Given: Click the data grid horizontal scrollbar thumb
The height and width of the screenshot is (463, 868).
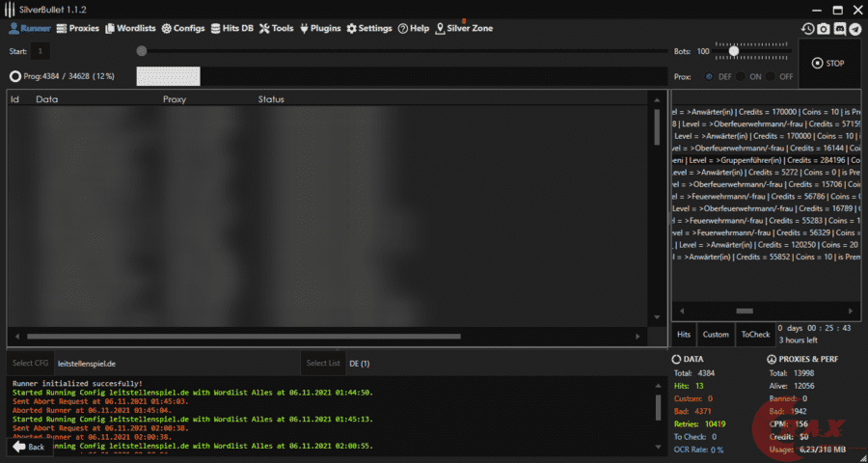Looking at the screenshot, I should pyautogui.click(x=244, y=337).
